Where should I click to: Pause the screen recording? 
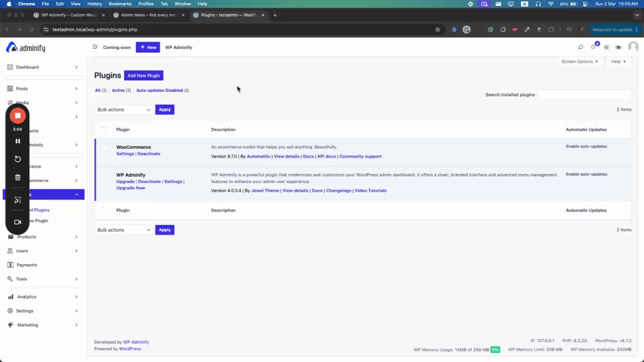click(18, 141)
